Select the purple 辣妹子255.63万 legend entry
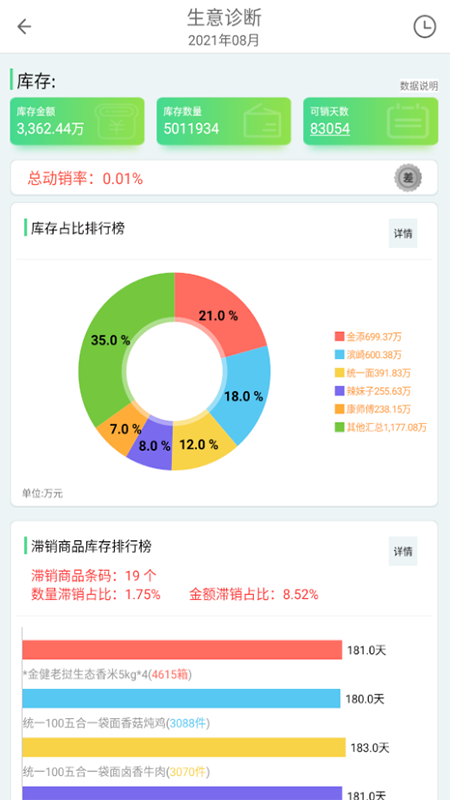 tap(372, 391)
